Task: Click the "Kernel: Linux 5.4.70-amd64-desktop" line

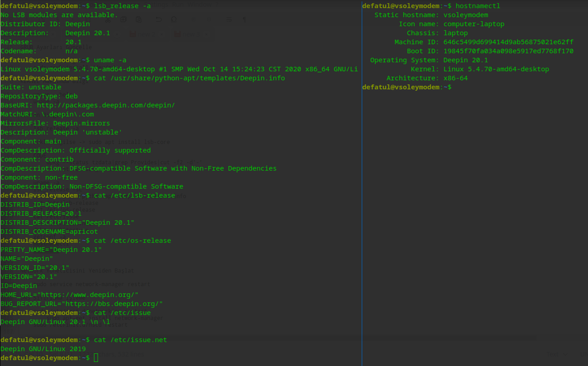Action: 480,69
